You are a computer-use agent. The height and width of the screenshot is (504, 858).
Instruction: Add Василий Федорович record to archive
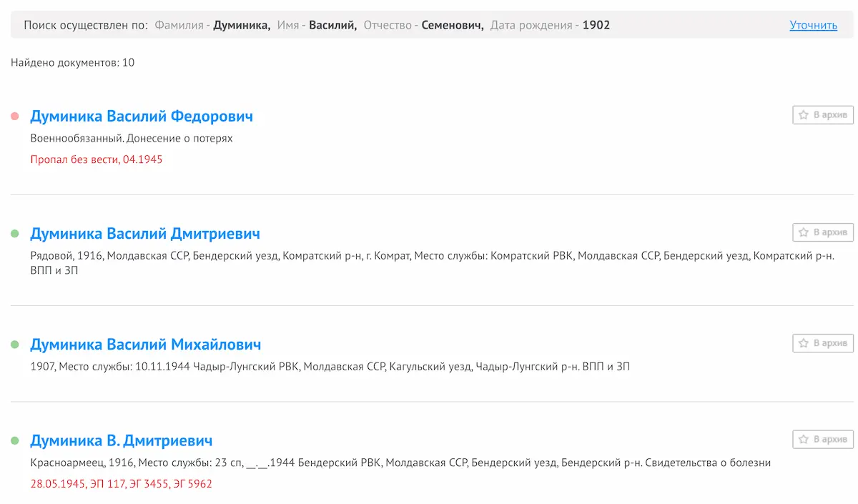(823, 114)
